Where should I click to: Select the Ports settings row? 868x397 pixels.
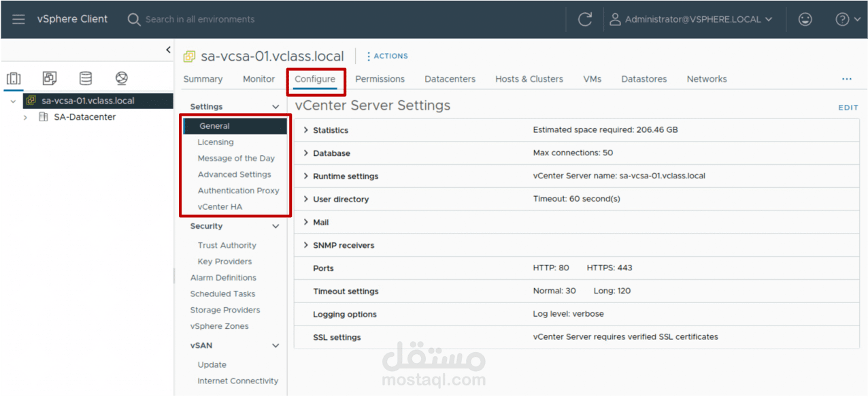click(577, 268)
